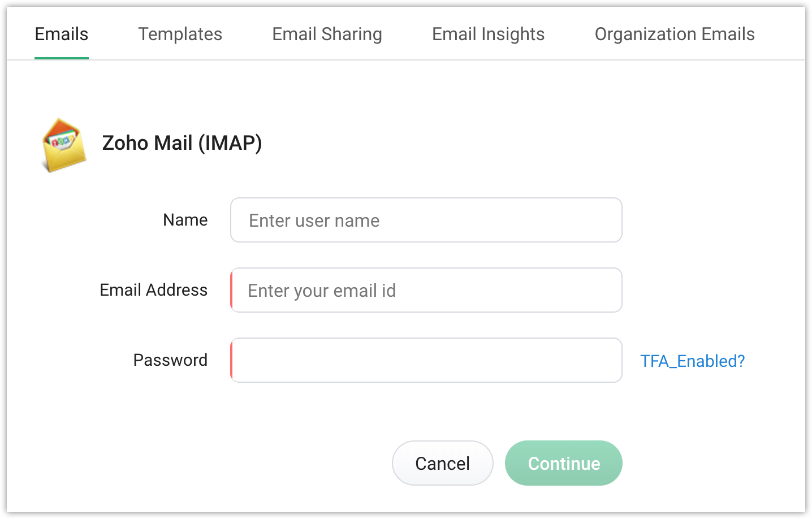Click the Name label
The image size is (812, 519).
pyautogui.click(x=185, y=220)
